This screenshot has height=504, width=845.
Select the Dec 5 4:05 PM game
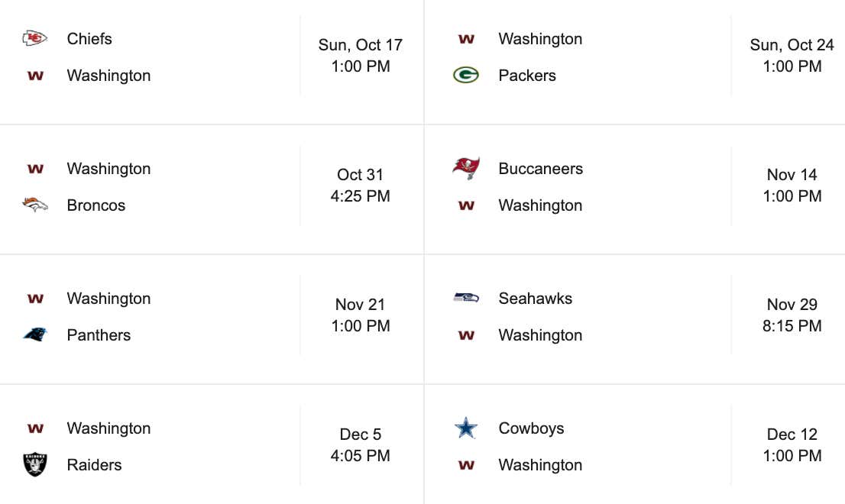tap(361, 444)
